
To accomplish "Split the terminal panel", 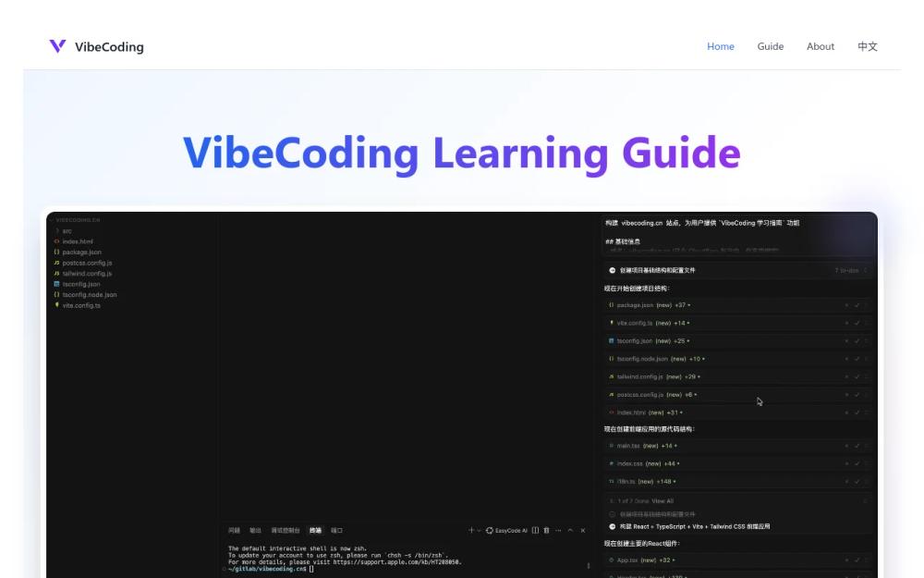I will click(535, 530).
